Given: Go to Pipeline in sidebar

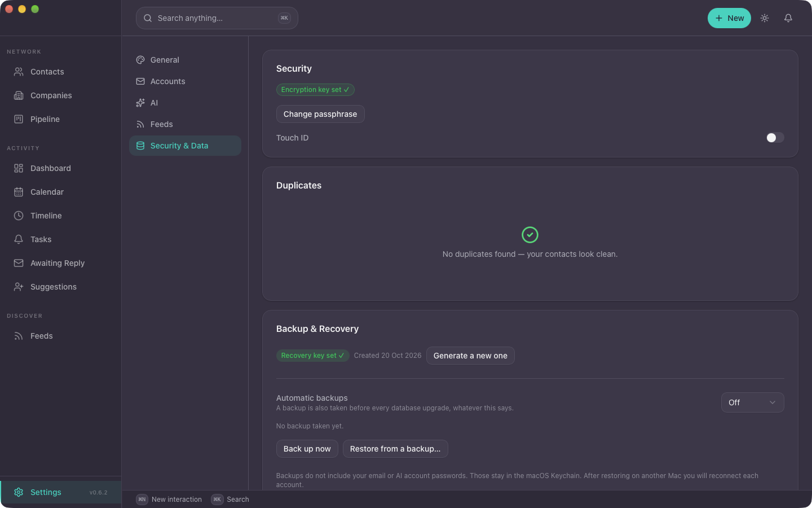Looking at the screenshot, I should point(60,119).
